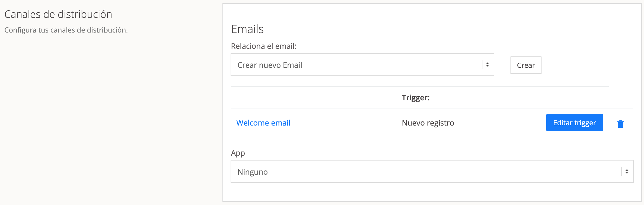This screenshot has height=205, width=644.
Task: Click the App field label
Action: click(x=238, y=153)
